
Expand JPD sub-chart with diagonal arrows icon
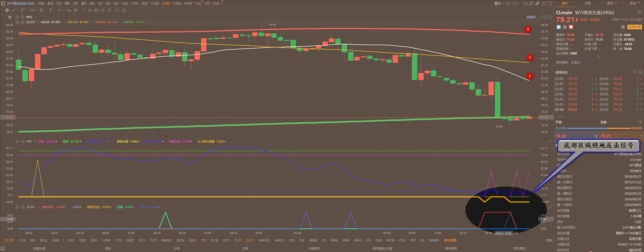(x=550, y=142)
